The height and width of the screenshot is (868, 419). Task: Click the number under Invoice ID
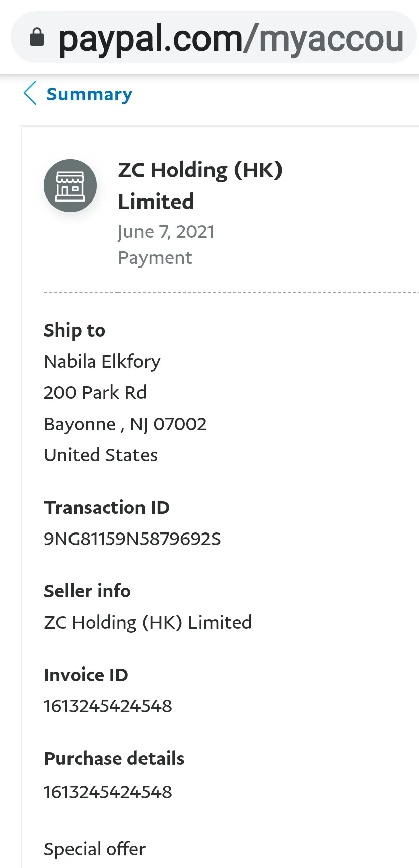point(108,706)
